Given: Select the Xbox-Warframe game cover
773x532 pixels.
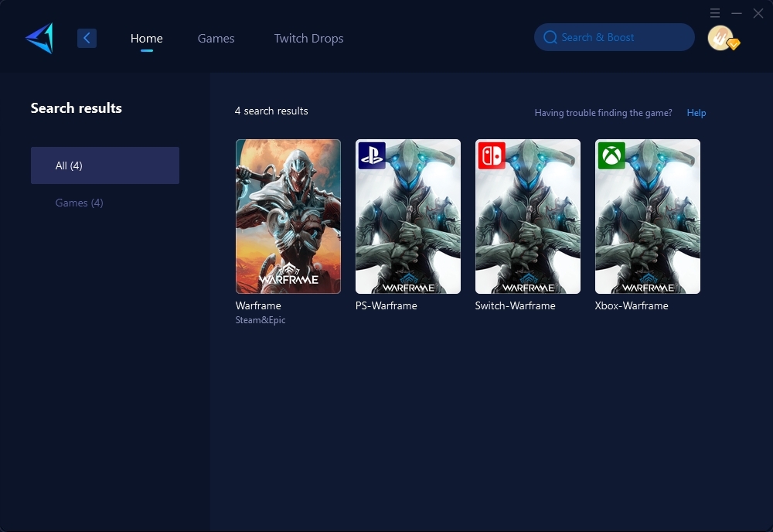Looking at the screenshot, I should coord(648,217).
